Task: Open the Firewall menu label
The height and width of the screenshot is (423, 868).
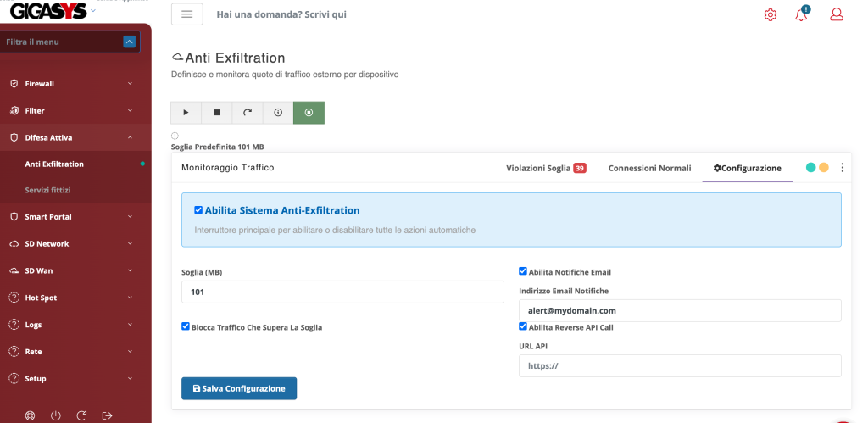Action: point(39,84)
